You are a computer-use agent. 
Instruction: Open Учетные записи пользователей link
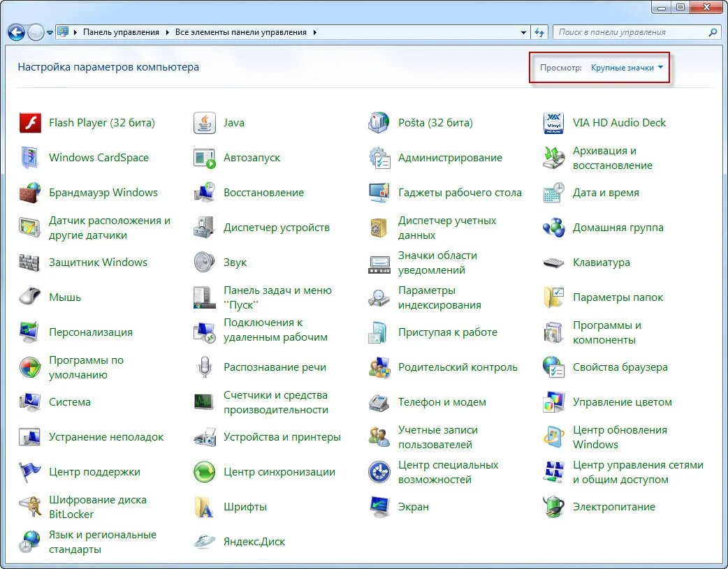click(x=438, y=437)
